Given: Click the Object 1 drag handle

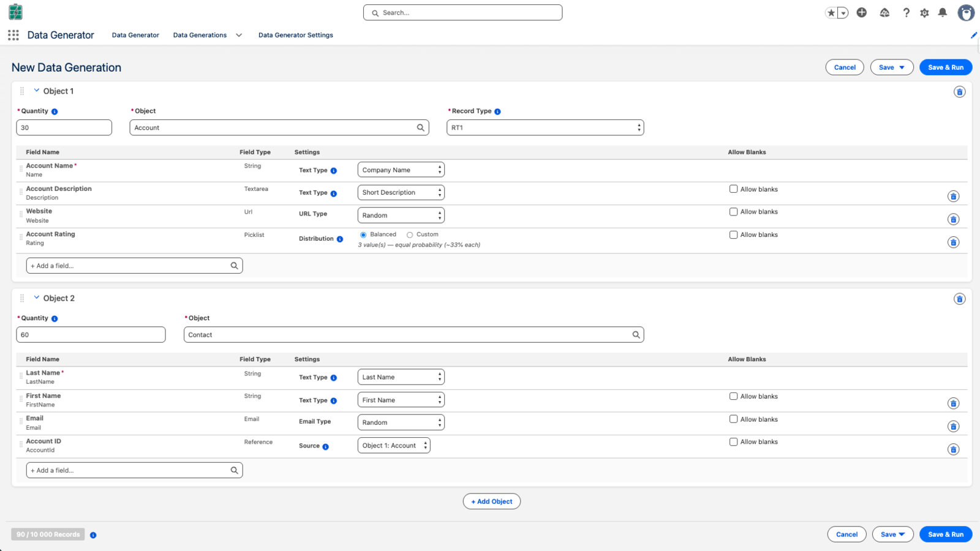Looking at the screenshot, I should [22, 91].
